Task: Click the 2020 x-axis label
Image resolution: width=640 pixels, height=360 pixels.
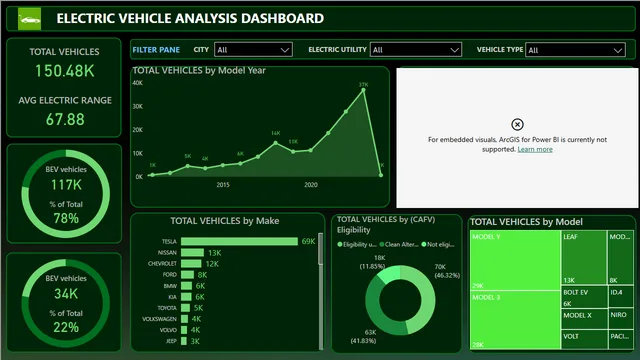Action: coord(311,185)
